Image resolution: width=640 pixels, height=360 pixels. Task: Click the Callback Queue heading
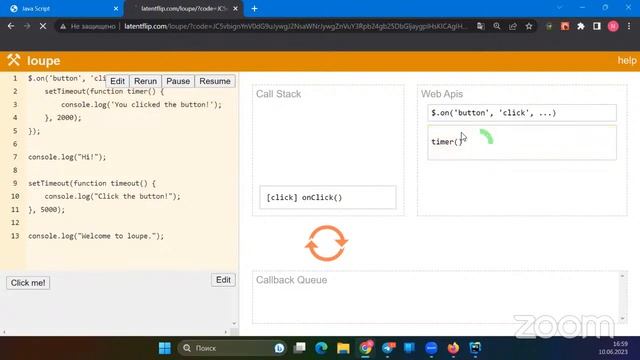point(291,280)
